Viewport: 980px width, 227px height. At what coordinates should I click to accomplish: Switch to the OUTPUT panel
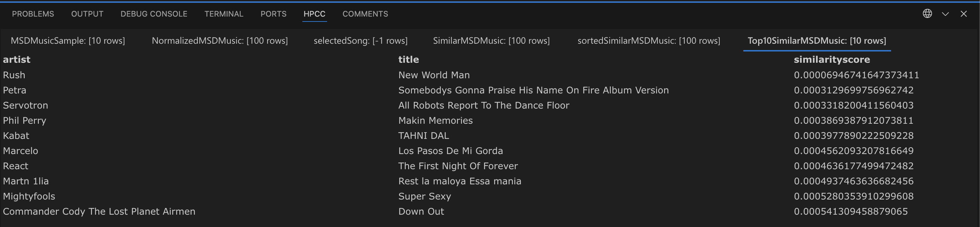point(87,14)
